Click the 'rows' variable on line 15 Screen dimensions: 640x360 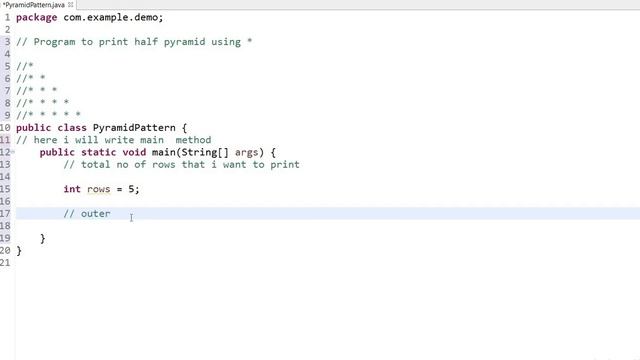point(98,189)
